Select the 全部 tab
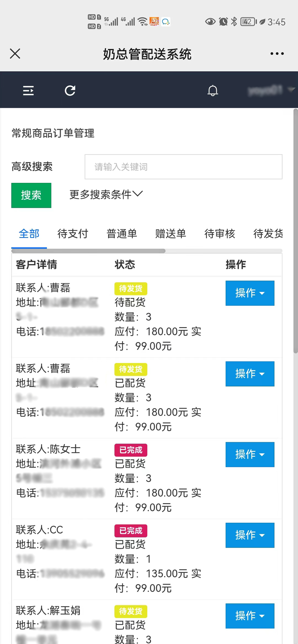This screenshot has width=298, height=644. (x=29, y=234)
